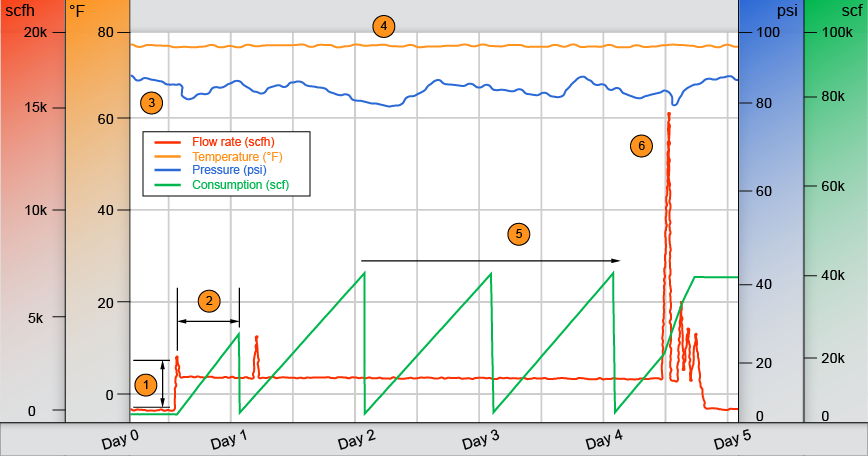The width and height of the screenshot is (868, 456).
Task: Click the '80' tick on the psi axis
Action: coord(764,103)
